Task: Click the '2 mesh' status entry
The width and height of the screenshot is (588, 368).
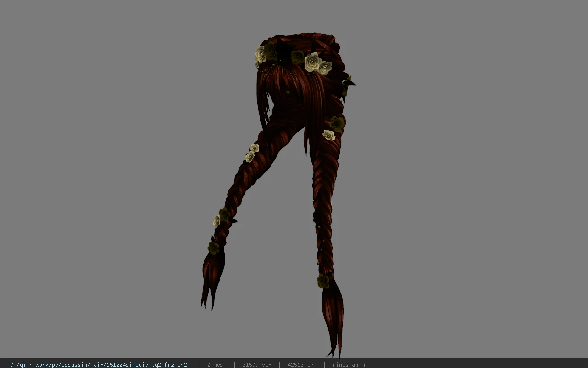Action: tap(216, 365)
